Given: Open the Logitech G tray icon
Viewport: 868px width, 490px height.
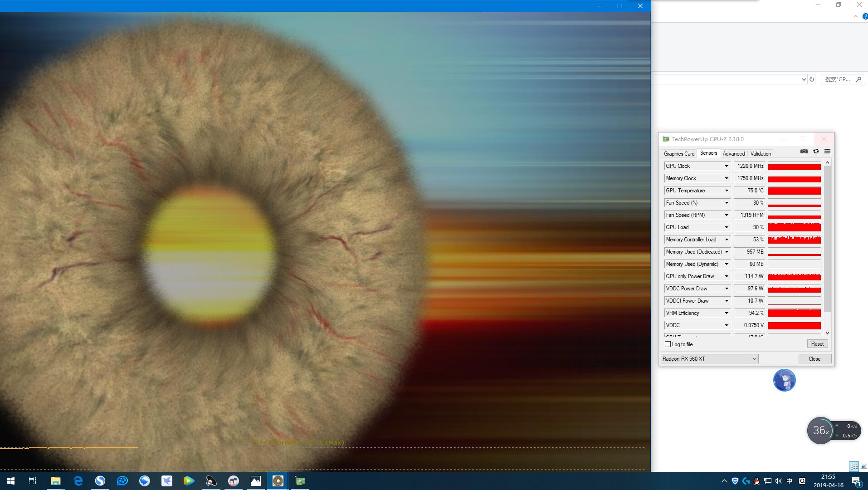Looking at the screenshot, I should click(746, 481).
